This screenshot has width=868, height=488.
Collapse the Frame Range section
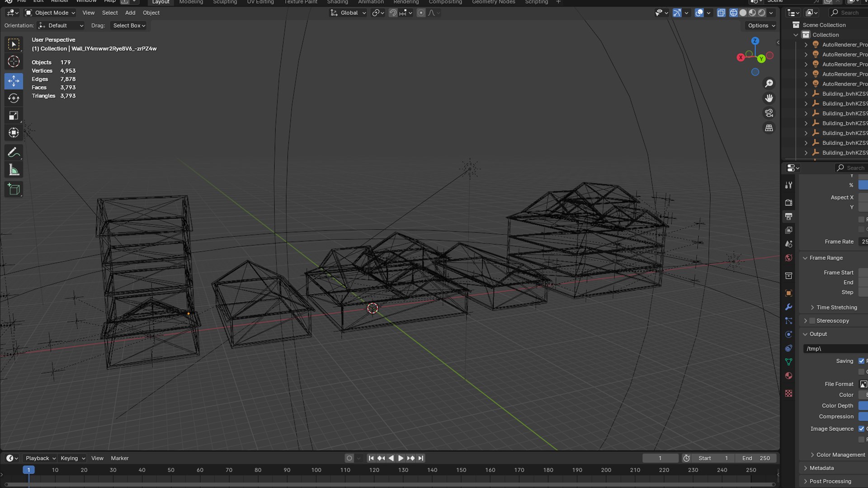pos(826,258)
